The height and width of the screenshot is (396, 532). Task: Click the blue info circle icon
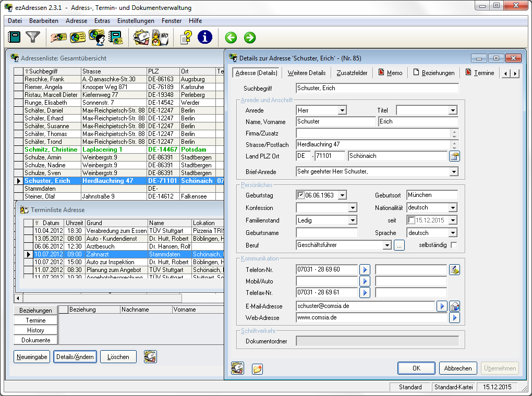(205, 37)
